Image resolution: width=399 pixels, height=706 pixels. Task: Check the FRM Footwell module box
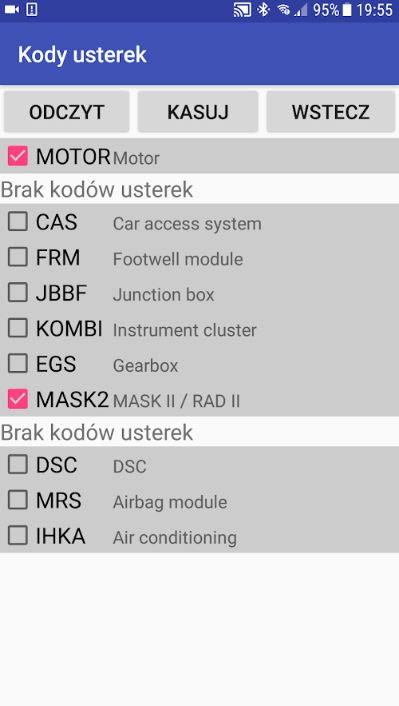[x=18, y=257]
